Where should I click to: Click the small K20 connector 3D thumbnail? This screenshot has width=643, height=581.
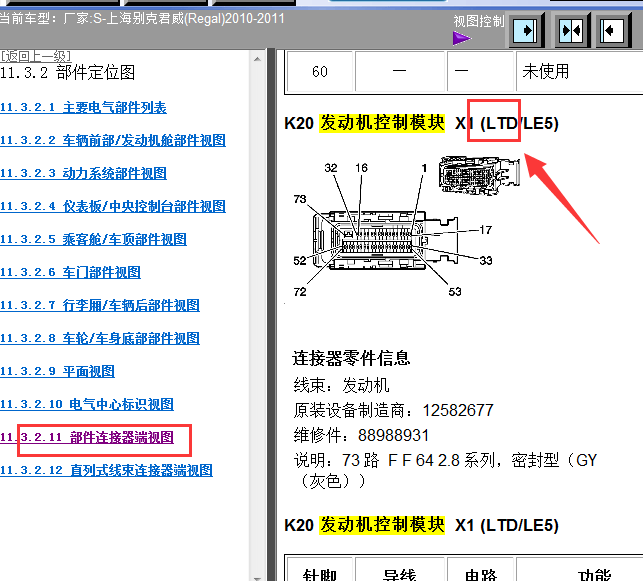tap(479, 175)
